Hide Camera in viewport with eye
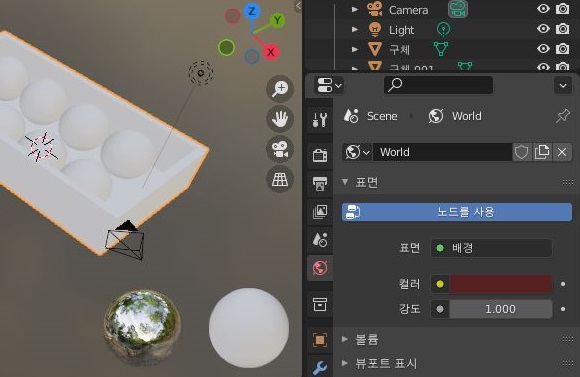The height and width of the screenshot is (377, 580). [543, 9]
